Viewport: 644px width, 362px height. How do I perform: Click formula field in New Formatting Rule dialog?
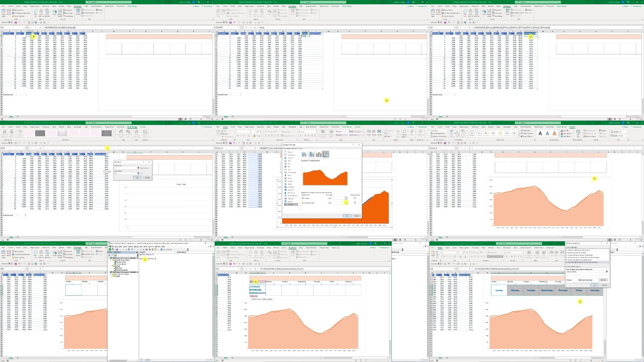click(586, 272)
